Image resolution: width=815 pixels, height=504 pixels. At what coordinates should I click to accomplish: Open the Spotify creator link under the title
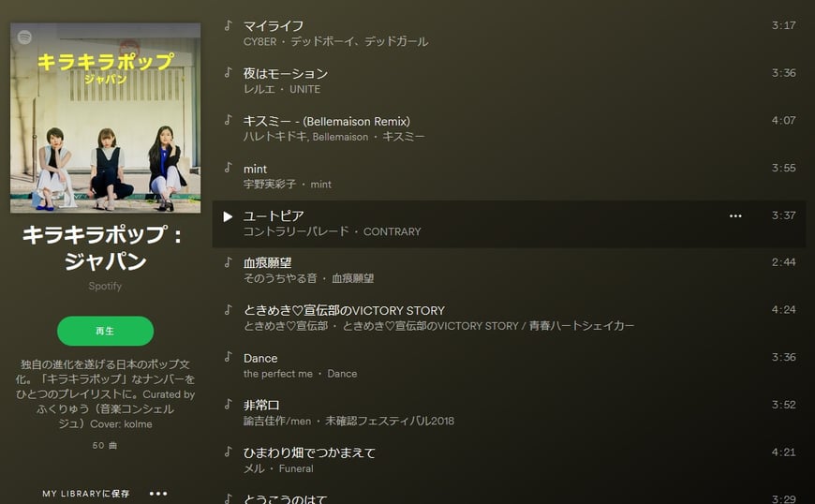(105, 286)
